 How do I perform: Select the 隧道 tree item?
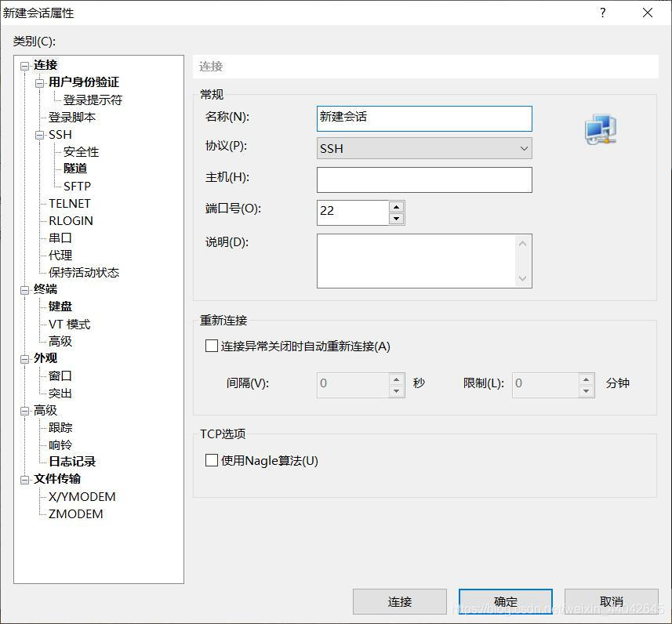click(x=75, y=169)
